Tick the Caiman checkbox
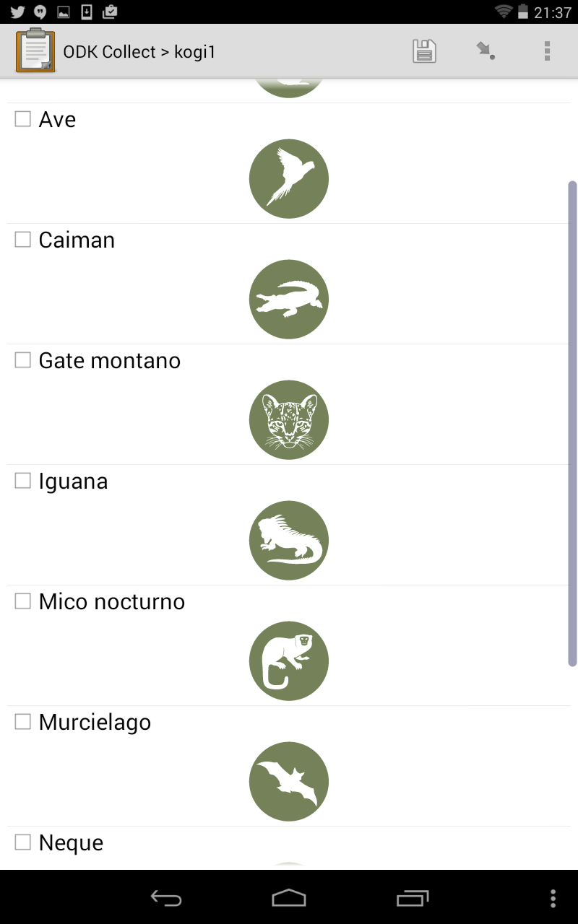This screenshot has width=578, height=924. tap(23, 240)
